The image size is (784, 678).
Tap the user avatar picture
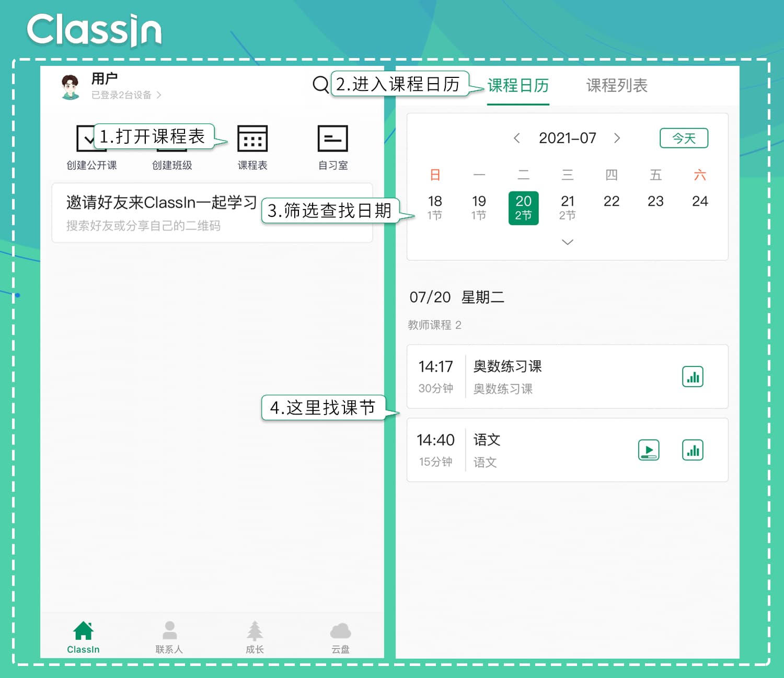[x=71, y=87]
